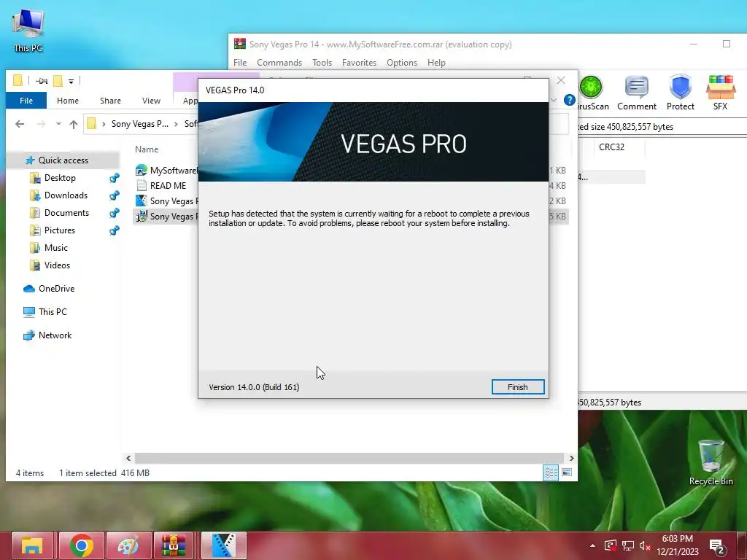The width and height of the screenshot is (747, 560).
Task: Go back in File Explorer navigation
Action: coord(20,124)
